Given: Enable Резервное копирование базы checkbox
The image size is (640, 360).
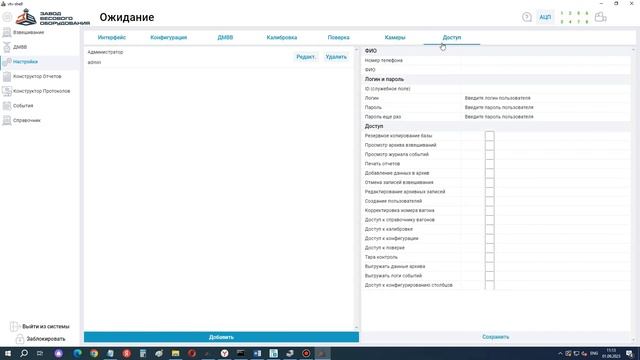Looking at the screenshot, I should [x=490, y=136].
